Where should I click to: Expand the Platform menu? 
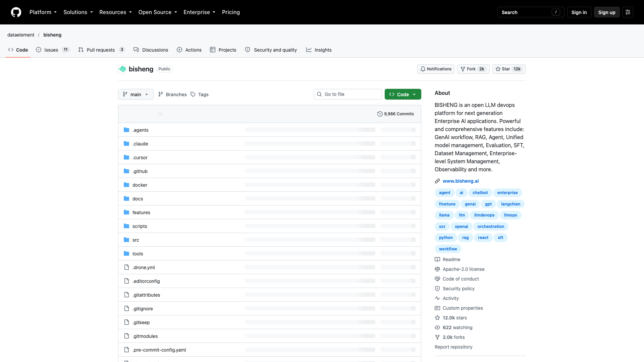tap(43, 12)
